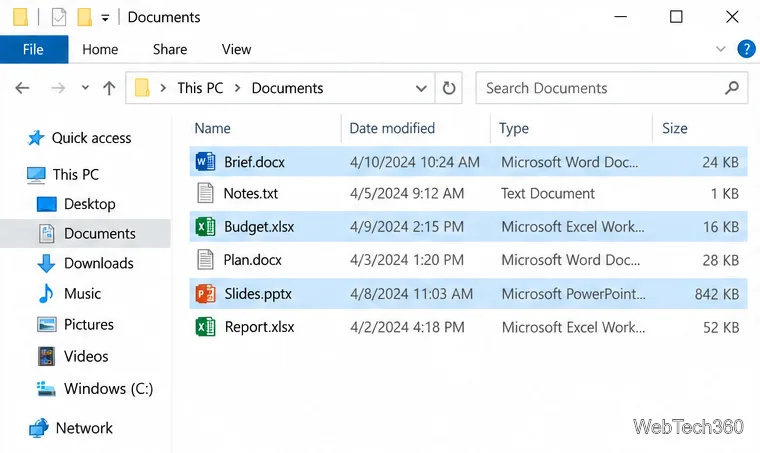This screenshot has height=453, width=760.
Task: Click the Word icon beside Brief.docx
Action: click(x=205, y=161)
